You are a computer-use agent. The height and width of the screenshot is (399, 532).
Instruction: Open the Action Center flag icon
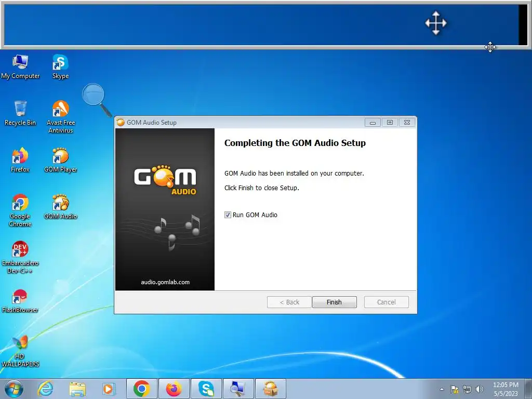click(x=454, y=389)
